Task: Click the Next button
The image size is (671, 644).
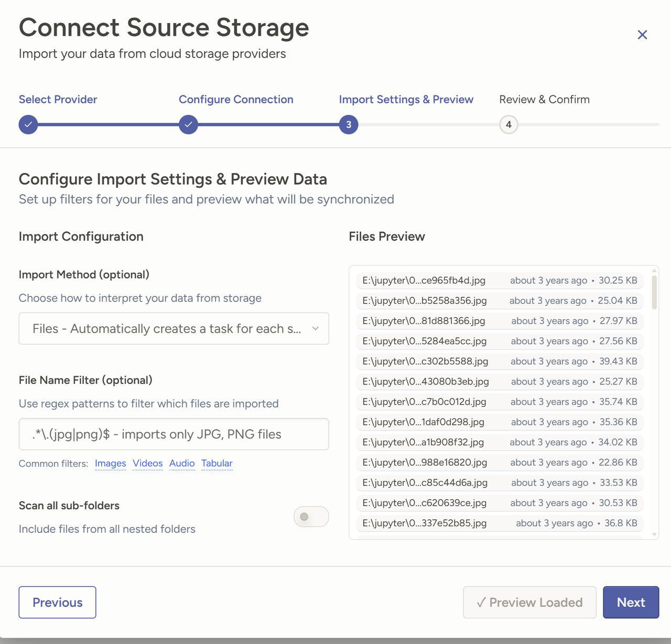Action: [x=631, y=602]
